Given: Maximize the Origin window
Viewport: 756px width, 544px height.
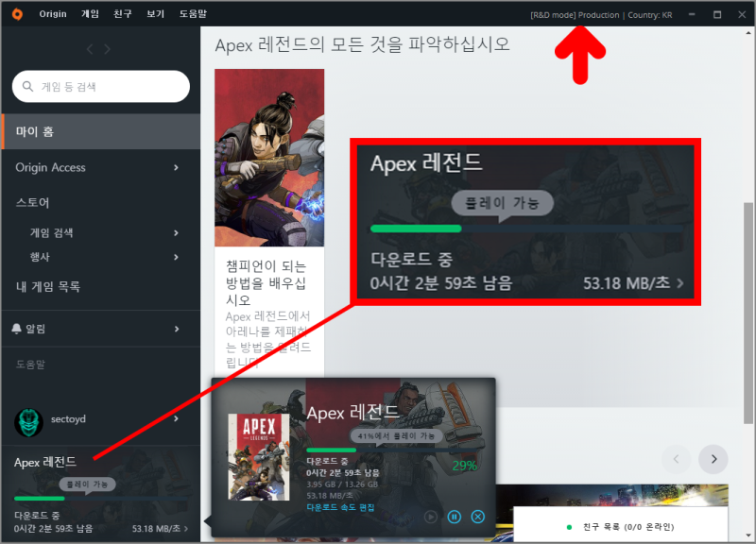Looking at the screenshot, I should click(717, 14).
